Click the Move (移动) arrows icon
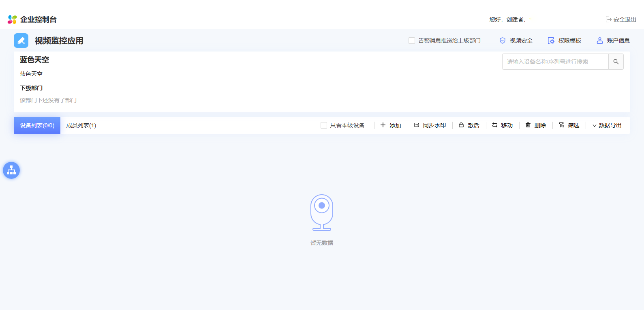 [x=495, y=125]
